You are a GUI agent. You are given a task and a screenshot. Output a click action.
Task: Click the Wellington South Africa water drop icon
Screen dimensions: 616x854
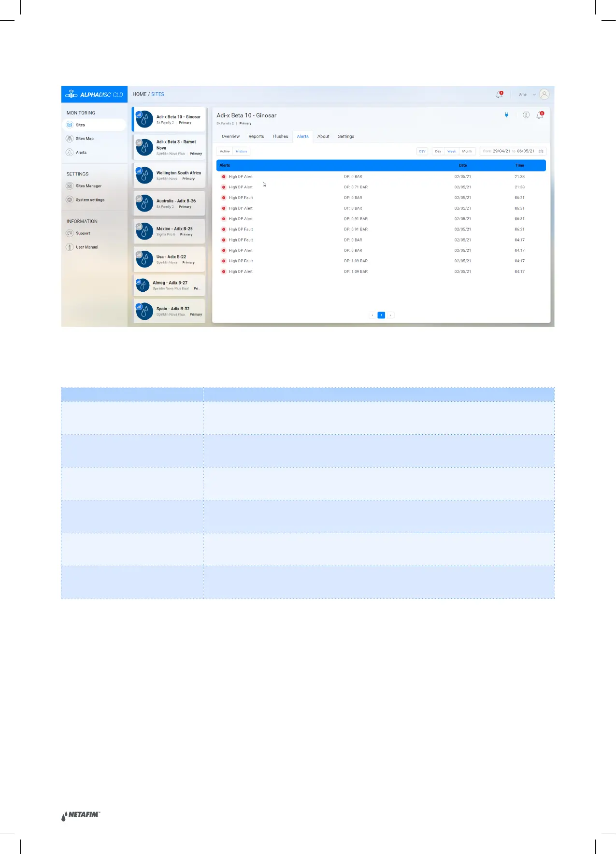point(144,175)
